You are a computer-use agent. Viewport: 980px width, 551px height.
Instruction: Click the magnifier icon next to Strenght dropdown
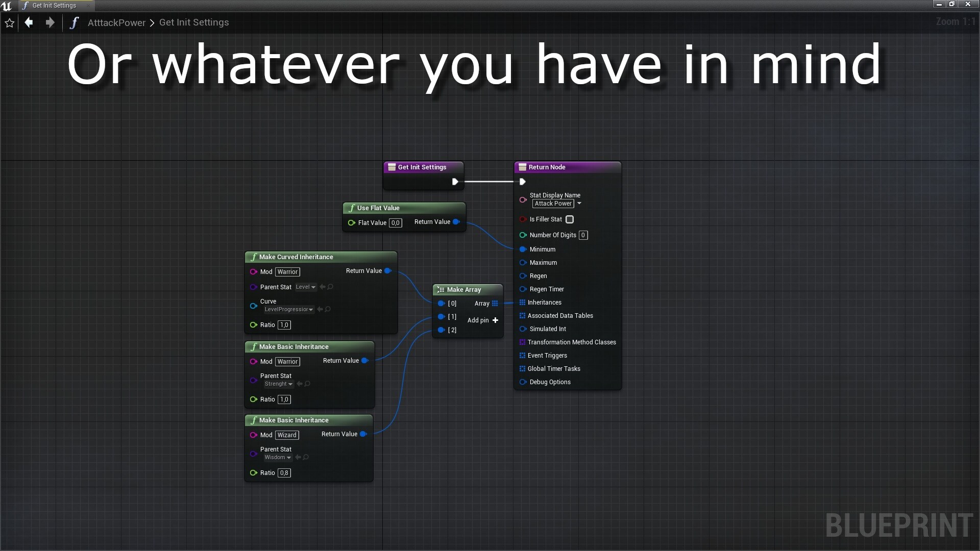307,384
